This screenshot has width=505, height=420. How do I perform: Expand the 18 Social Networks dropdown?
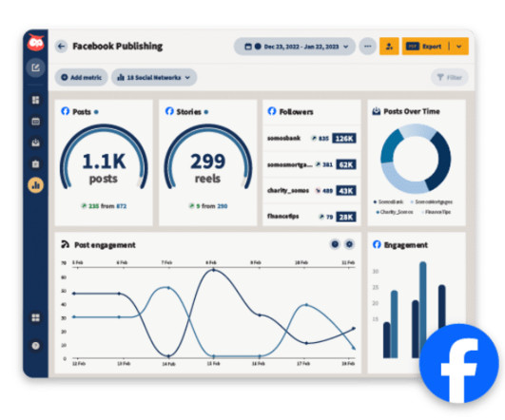tap(154, 78)
